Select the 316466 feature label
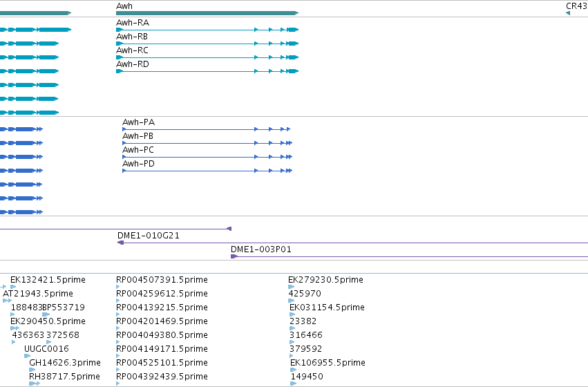The height and width of the screenshot is (387, 588). tap(306, 335)
